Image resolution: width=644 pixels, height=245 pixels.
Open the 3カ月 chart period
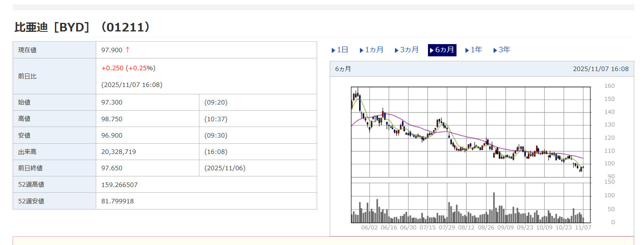click(406, 50)
